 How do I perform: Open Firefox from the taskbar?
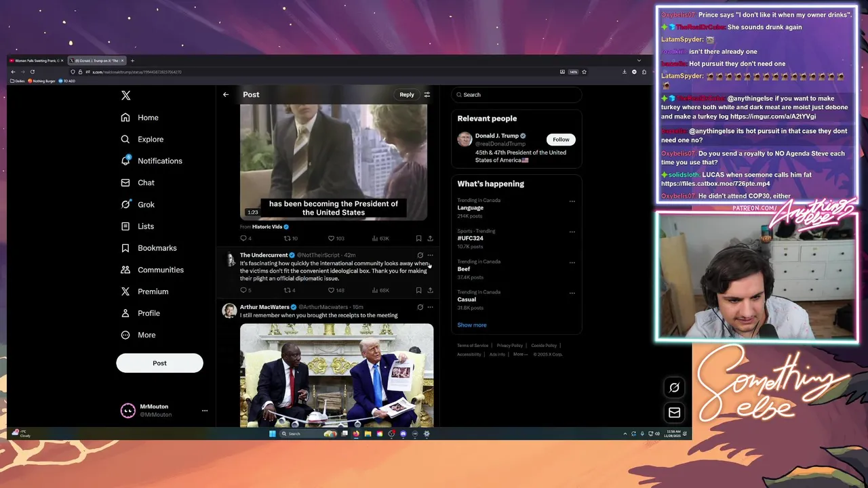(356, 434)
